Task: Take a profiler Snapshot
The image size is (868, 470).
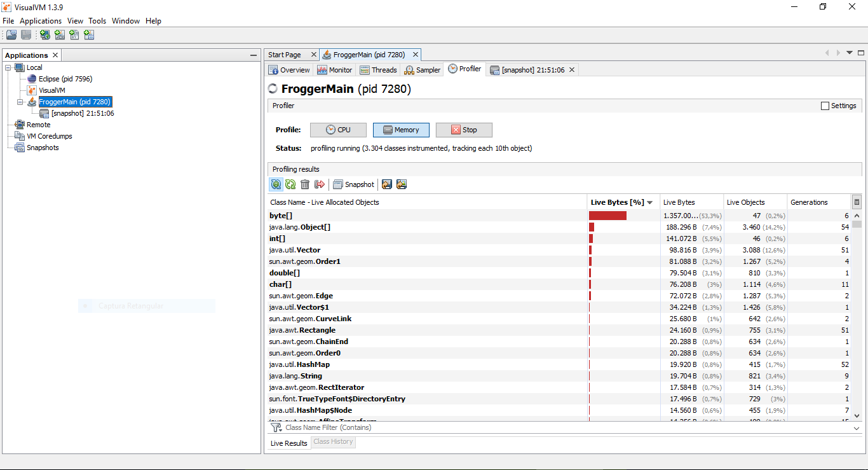Action: click(354, 184)
